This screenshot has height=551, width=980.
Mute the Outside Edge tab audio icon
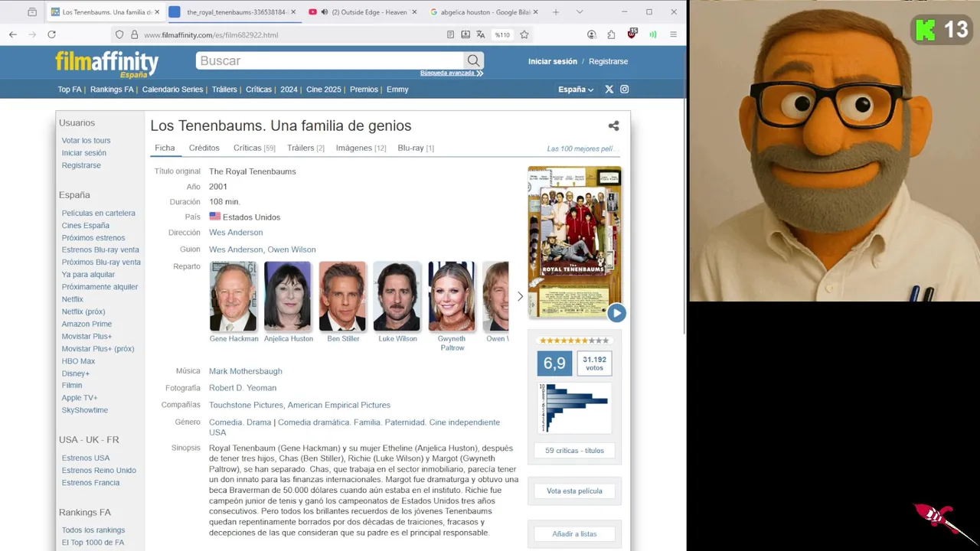click(325, 12)
